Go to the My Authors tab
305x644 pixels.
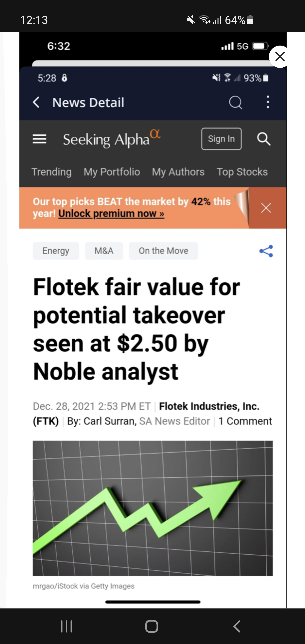178,172
